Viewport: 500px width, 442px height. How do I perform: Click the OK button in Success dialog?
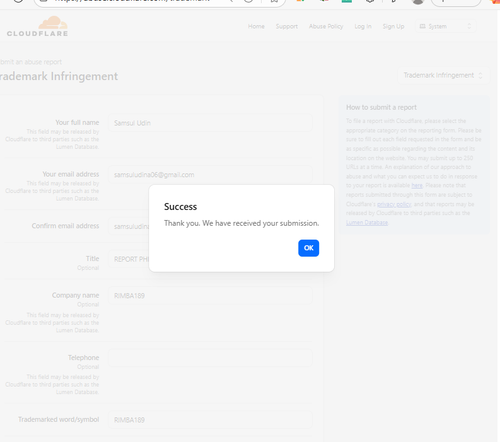point(308,248)
